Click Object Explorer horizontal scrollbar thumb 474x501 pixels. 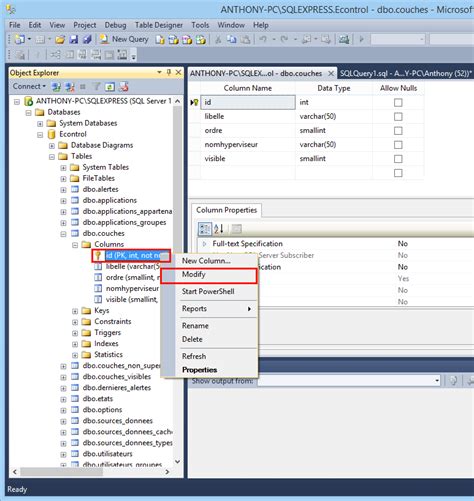pos(61,472)
